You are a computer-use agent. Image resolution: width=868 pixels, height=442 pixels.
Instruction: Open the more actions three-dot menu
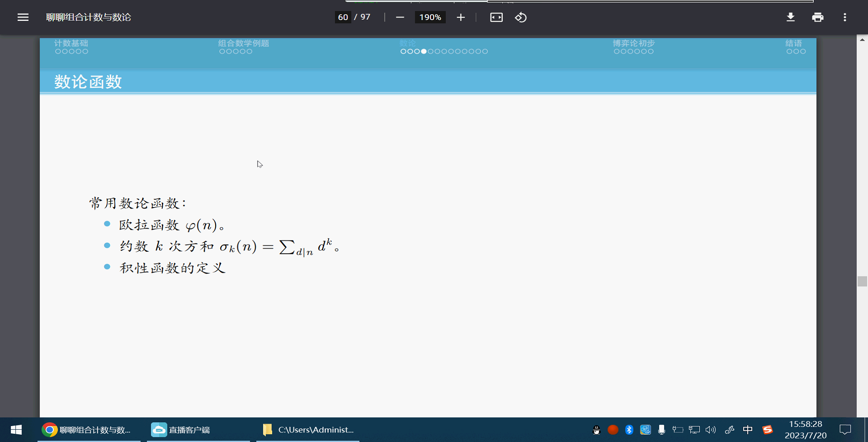click(x=845, y=17)
